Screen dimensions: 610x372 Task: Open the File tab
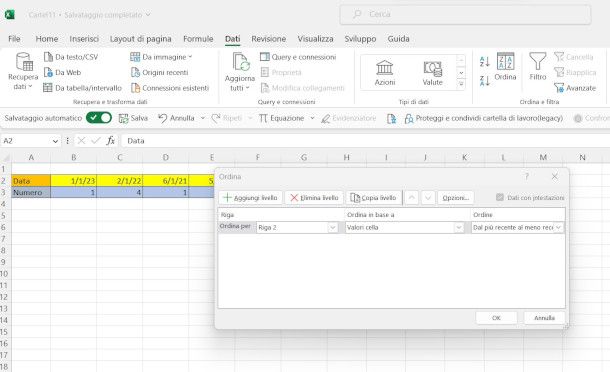14,39
